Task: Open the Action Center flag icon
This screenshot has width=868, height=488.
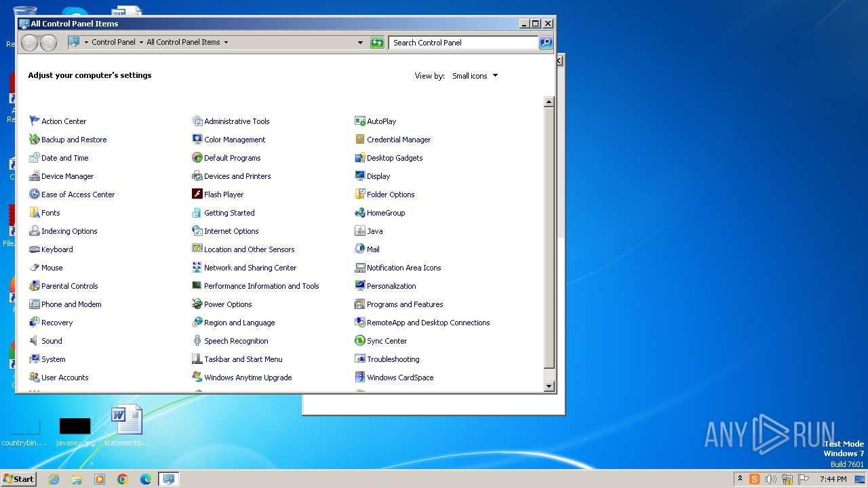Action: tap(35, 121)
